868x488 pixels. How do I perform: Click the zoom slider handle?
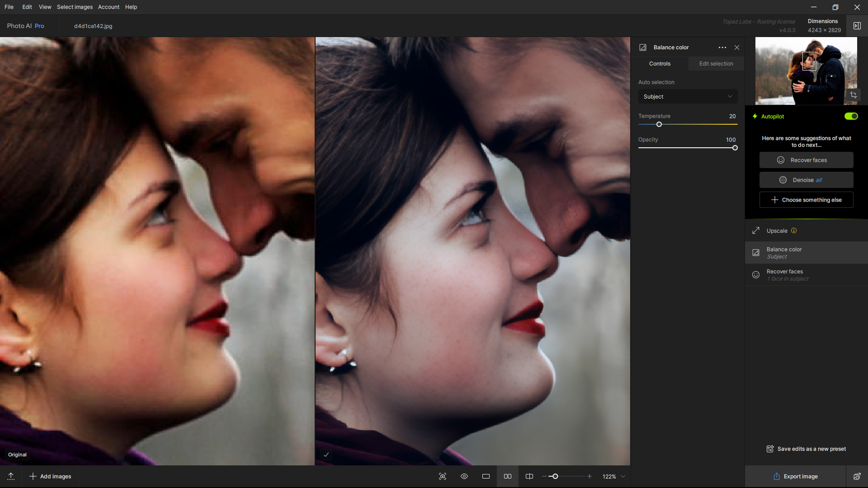[555, 476]
